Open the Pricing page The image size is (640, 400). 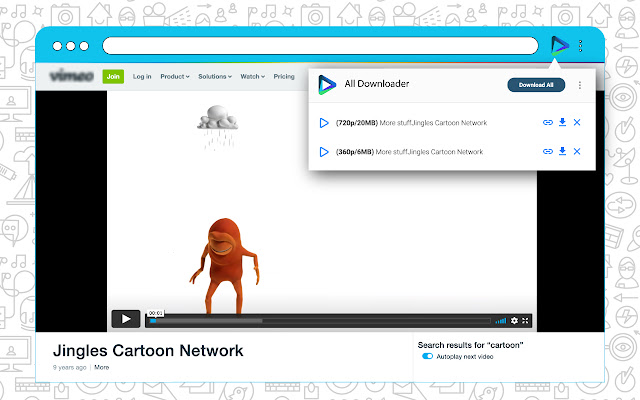pyautogui.click(x=284, y=76)
